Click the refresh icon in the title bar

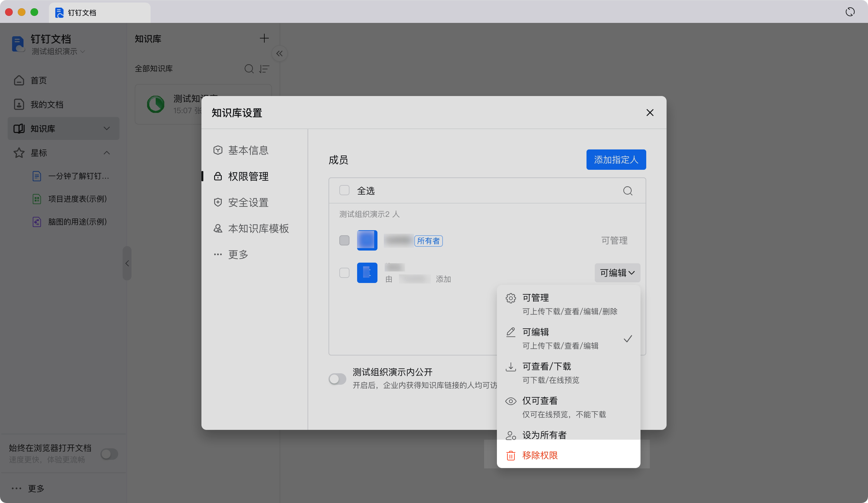click(x=850, y=12)
